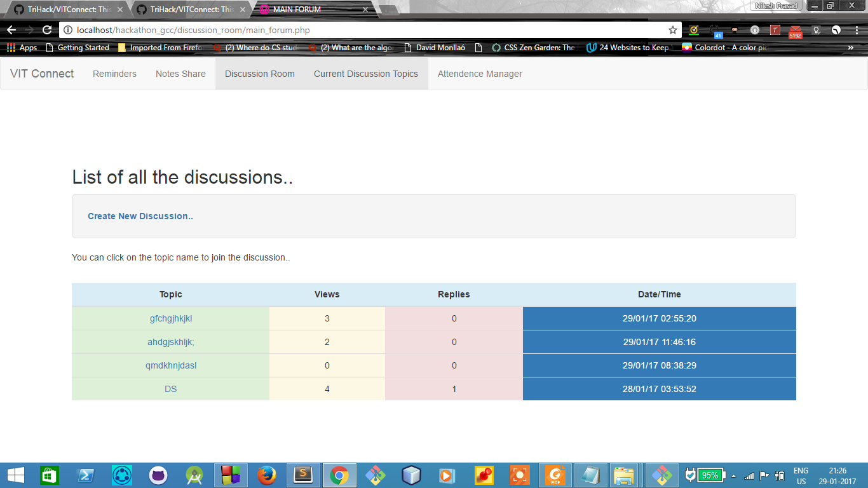This screenshot has width=868, height=488.
Task: Open the Notes Share nav item
Action: pos(180,74)
